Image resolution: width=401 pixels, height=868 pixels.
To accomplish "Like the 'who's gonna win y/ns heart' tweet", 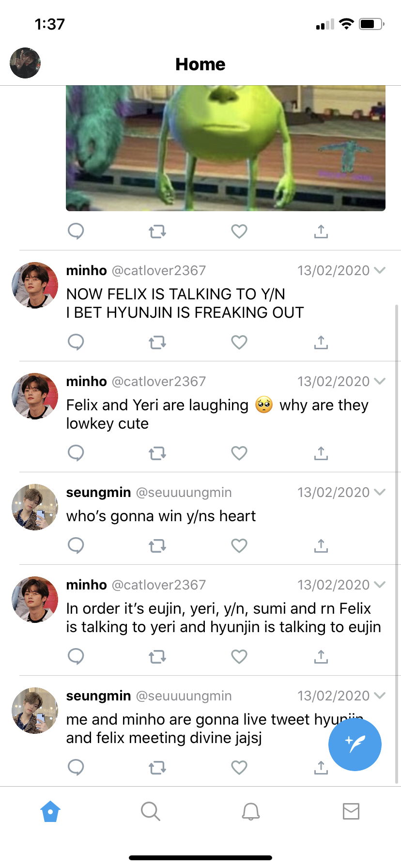I will [239, 546].
